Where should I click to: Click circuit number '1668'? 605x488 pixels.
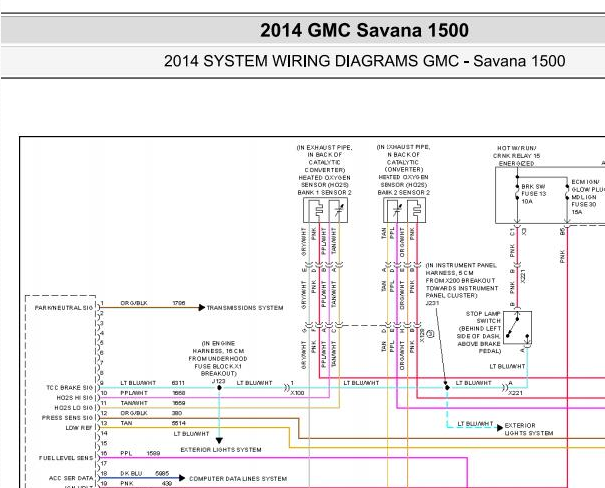(x=179, y=393)
